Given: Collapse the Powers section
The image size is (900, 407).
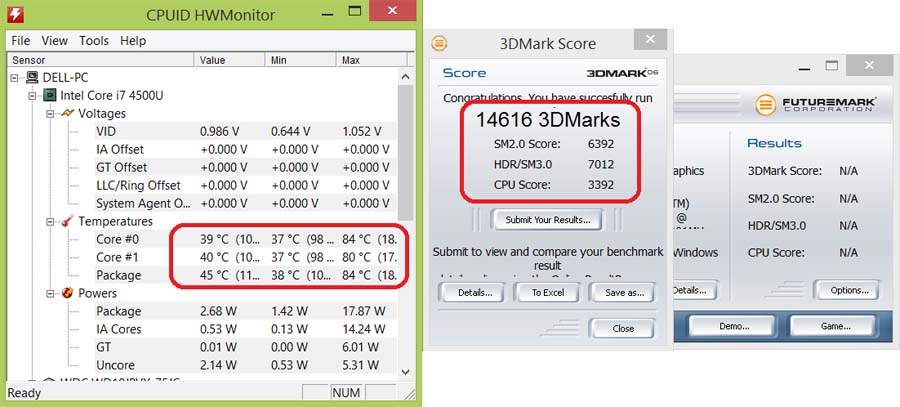Looking at the screenshot, I should coord(50,293).
